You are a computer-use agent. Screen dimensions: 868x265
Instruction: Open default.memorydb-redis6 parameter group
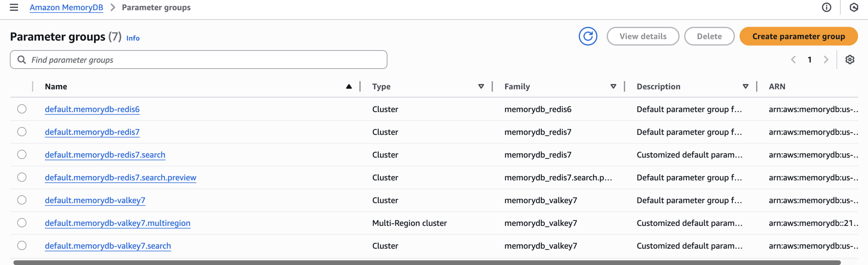[92, 109]
